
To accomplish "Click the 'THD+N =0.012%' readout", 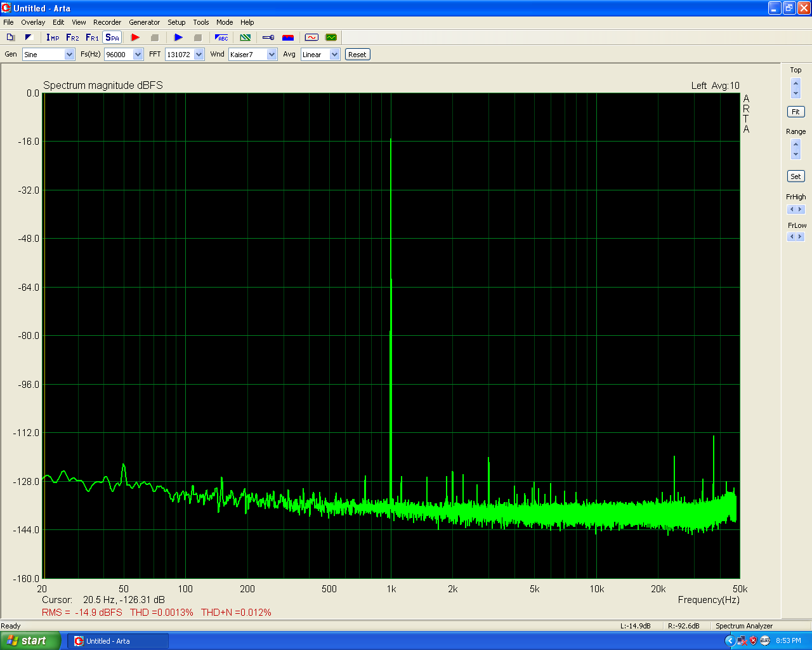I will pos(236,613).
